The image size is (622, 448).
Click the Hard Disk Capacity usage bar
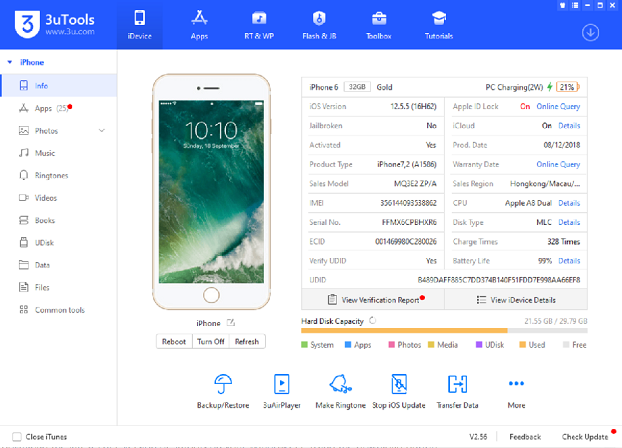(x=444, y=331)
